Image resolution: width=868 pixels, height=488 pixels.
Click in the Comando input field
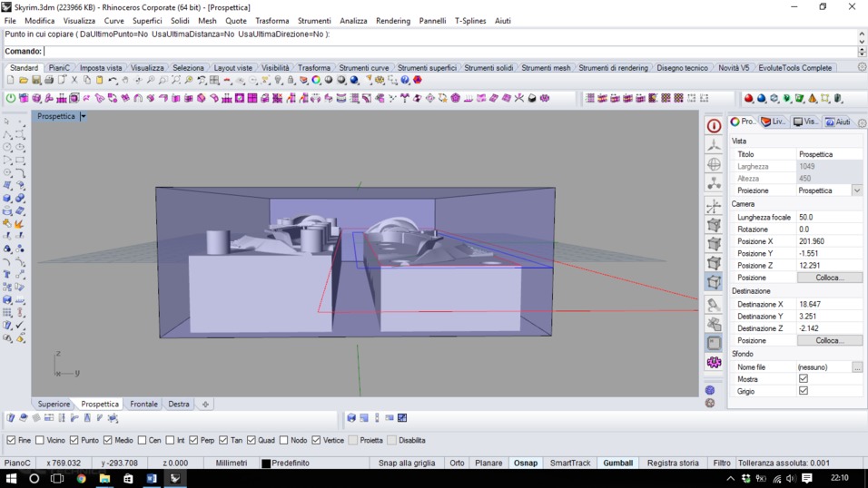[x=449, y=52]
